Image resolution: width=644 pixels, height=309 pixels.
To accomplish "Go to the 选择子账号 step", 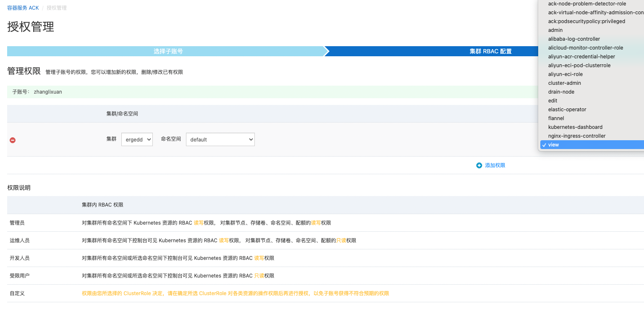I will point(168,51).
